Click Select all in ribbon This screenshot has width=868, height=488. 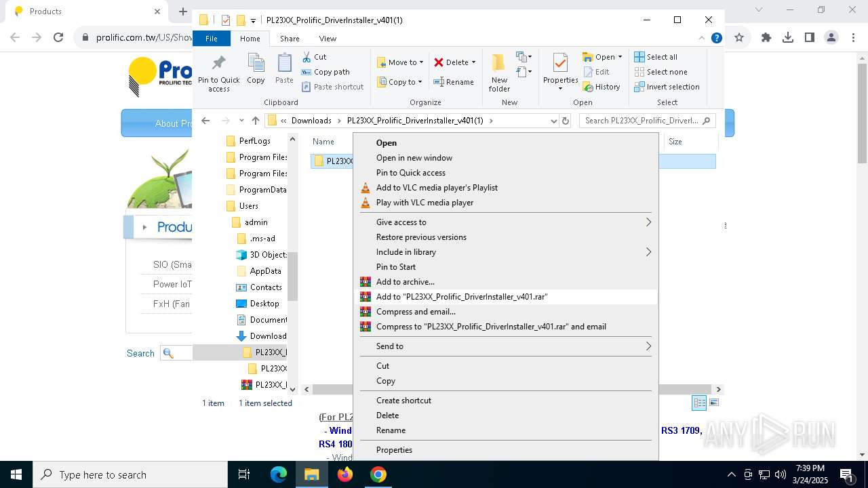click(x=656, y=57)
